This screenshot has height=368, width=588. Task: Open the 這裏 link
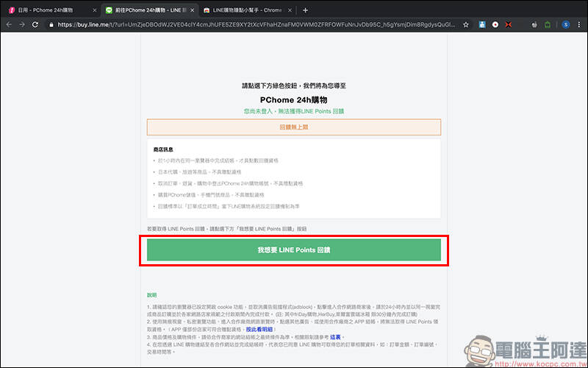[x=335, y=337]
